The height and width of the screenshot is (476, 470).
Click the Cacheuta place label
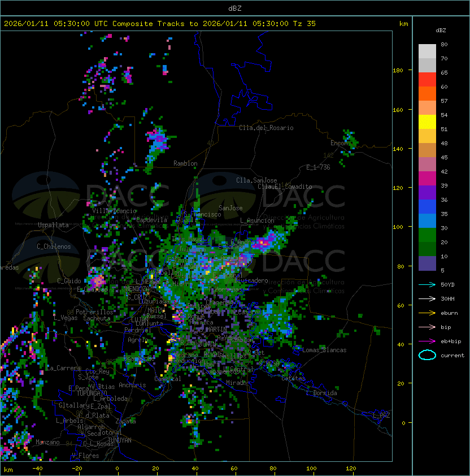pos(97,318)
